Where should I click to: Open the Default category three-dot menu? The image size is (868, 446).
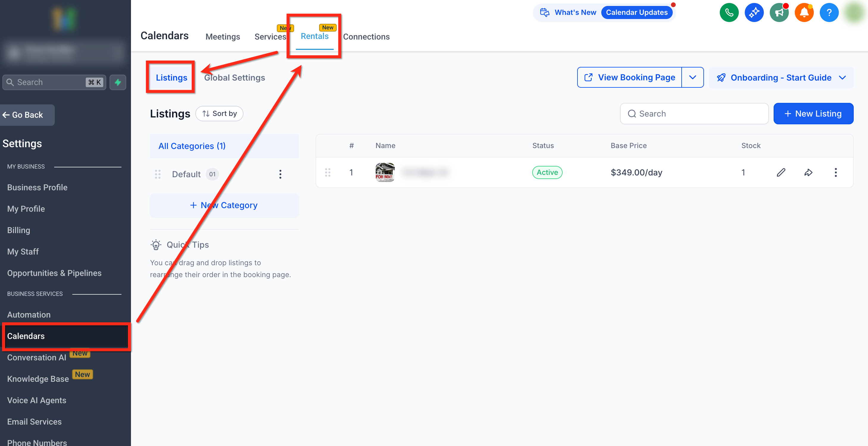(x=280, y=174)
